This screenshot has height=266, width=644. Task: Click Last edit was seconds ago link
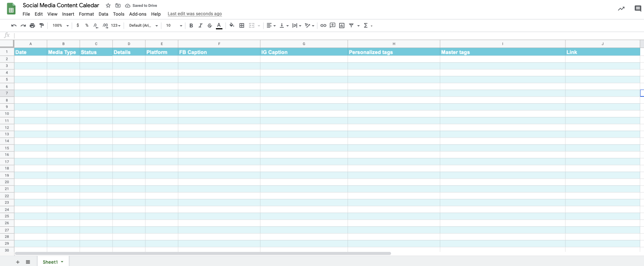click(x=195, y=14)
